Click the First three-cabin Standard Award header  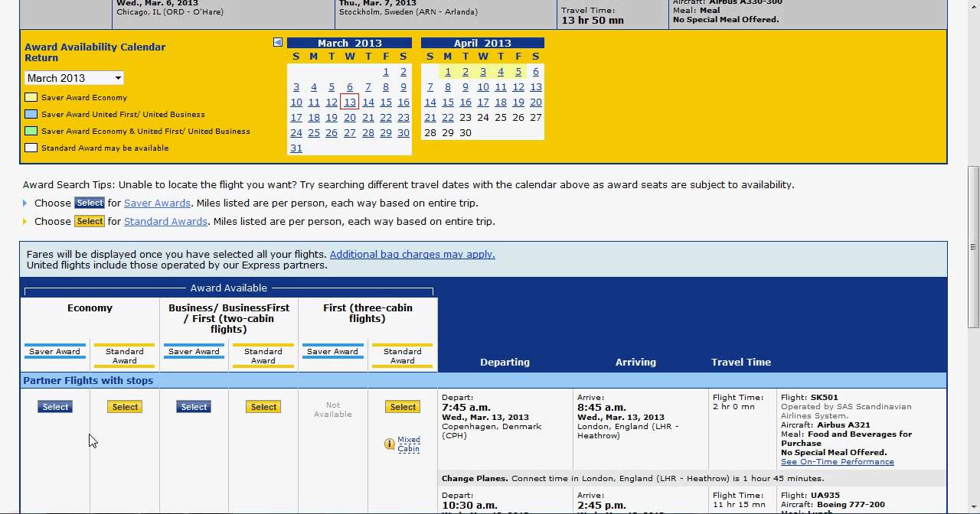(402, 356)
